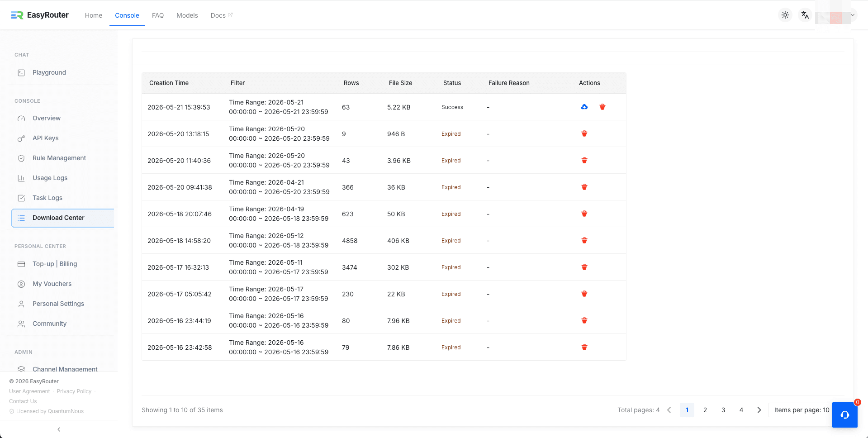Go to pagination page 1
The image size is (868, 438).
pos(687,410)
